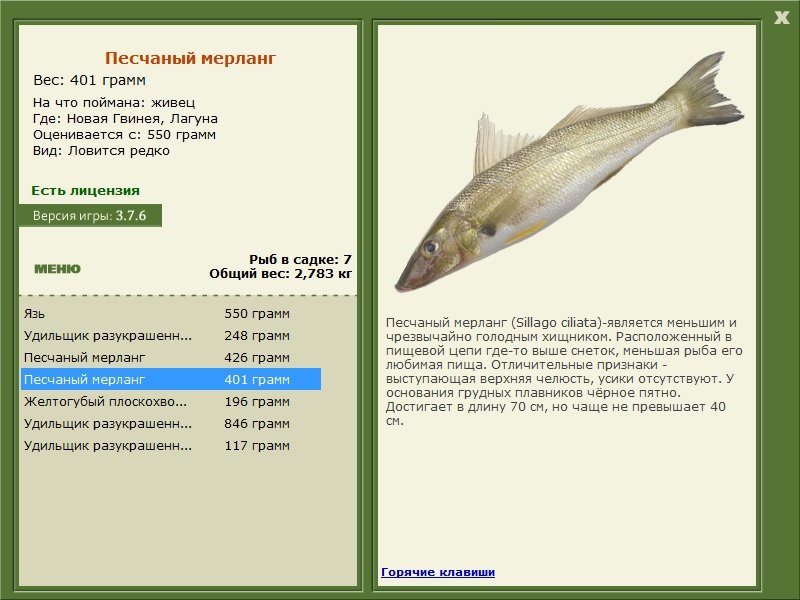
Task: Open the Горячие клавиши link
Action: 438,572
